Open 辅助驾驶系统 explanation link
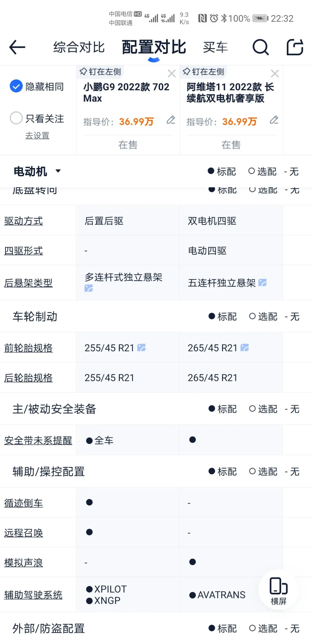Image resolution: width=312 pixels, height=644 pixels. 33,595
